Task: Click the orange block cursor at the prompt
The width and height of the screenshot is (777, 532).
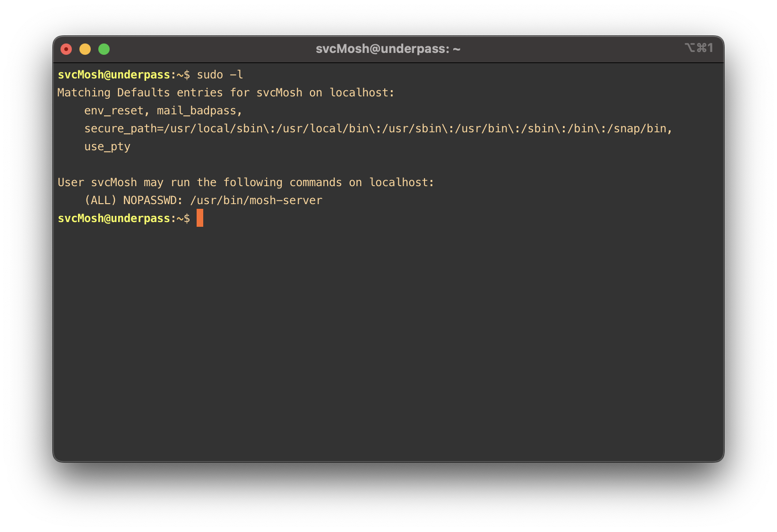Action: tap(200, 218)
